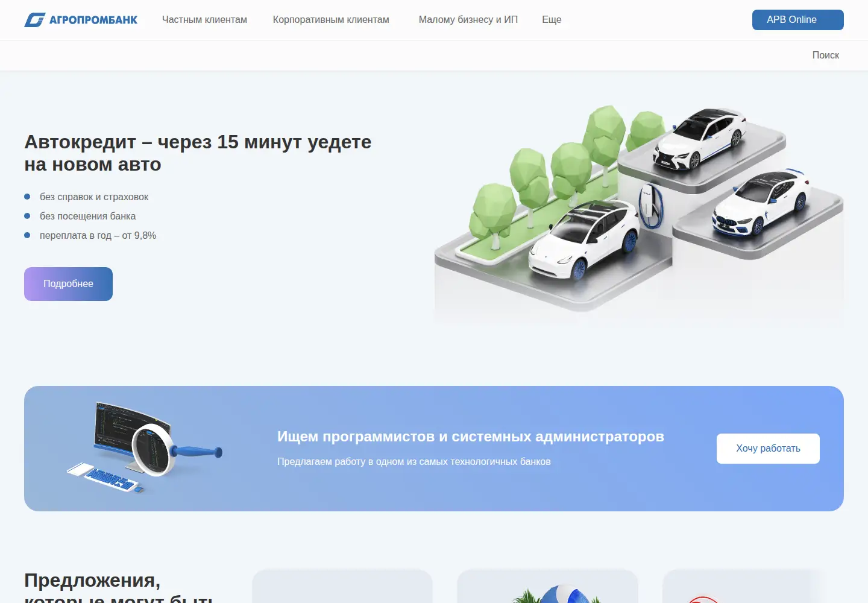868x603 pixels.
Task: Click the monitor and magnifier illustration
Action: 145,448
